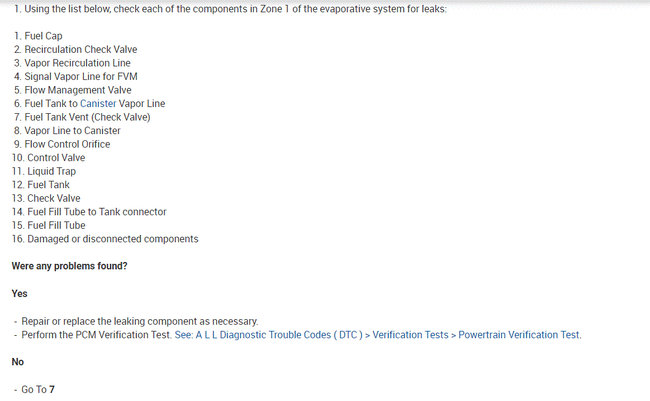The image size is (650, 401).
Task: Select the Signal Vapor Line for FVM text
Action: tap(87, 76)
